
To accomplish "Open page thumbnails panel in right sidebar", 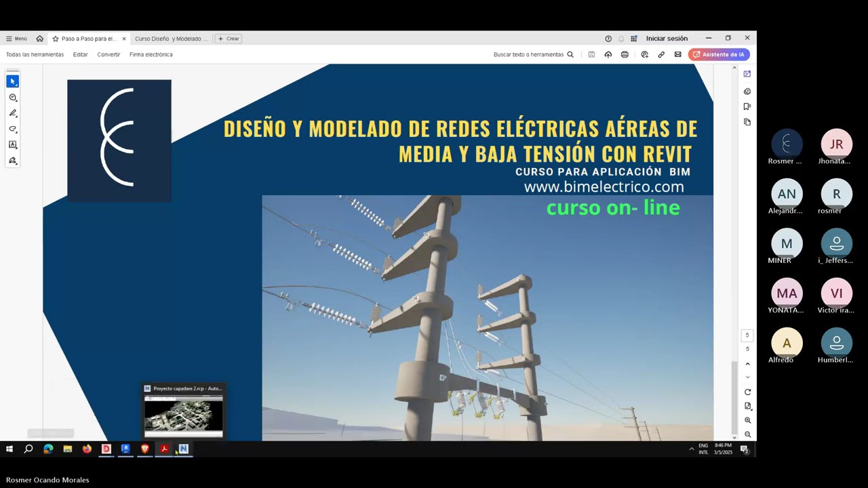I will pyautogui.click(x=747, y=122).
